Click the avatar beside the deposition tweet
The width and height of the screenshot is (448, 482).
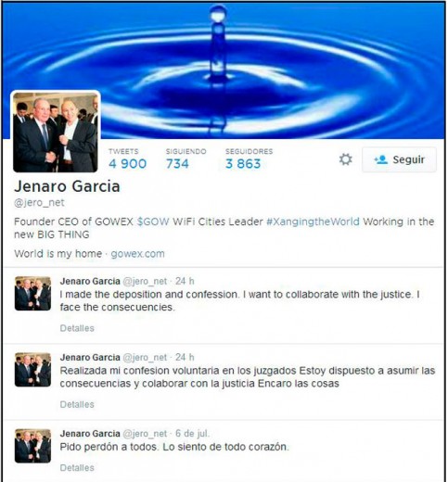point(32,294)
